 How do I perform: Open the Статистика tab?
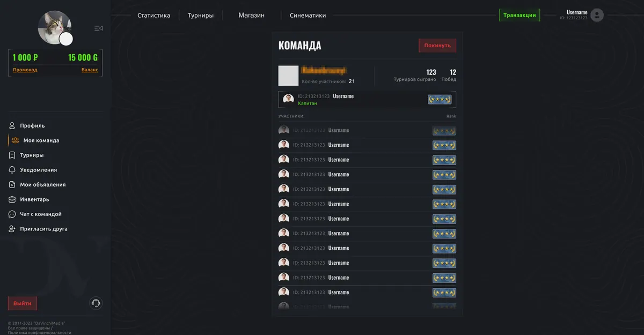tap(153, 16)
